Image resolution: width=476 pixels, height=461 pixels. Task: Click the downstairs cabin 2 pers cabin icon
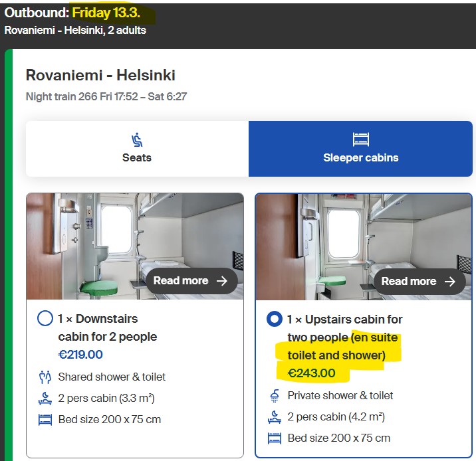45,399
